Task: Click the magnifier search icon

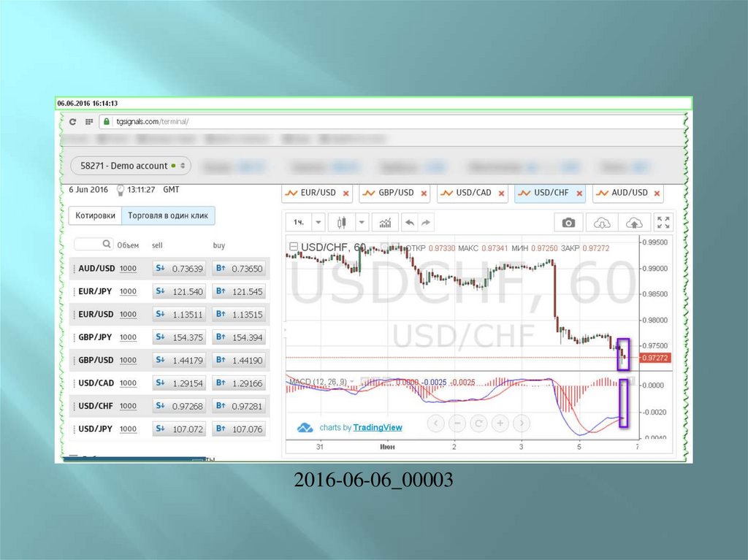Action: (107, 244)
